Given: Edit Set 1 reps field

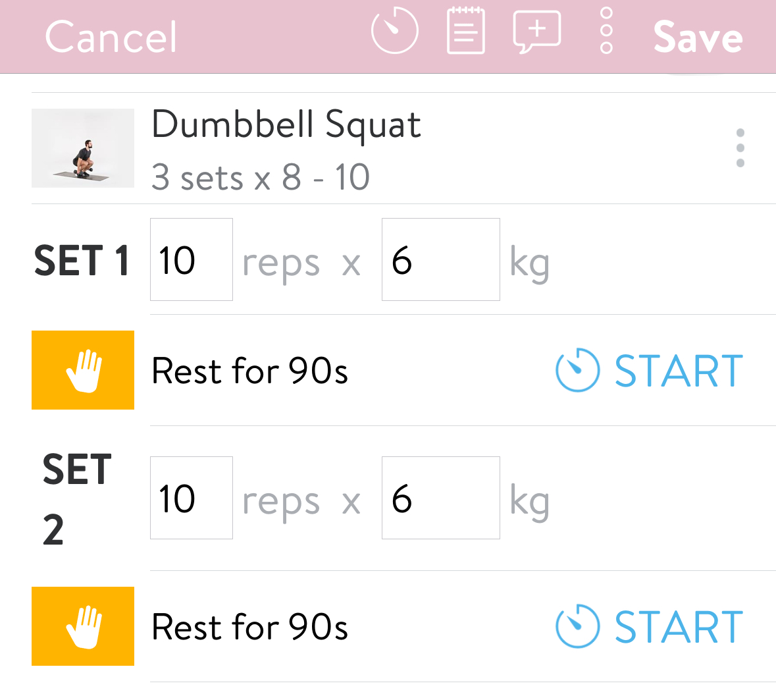Looking at the screenshot, I should click(x=191, y=259).
